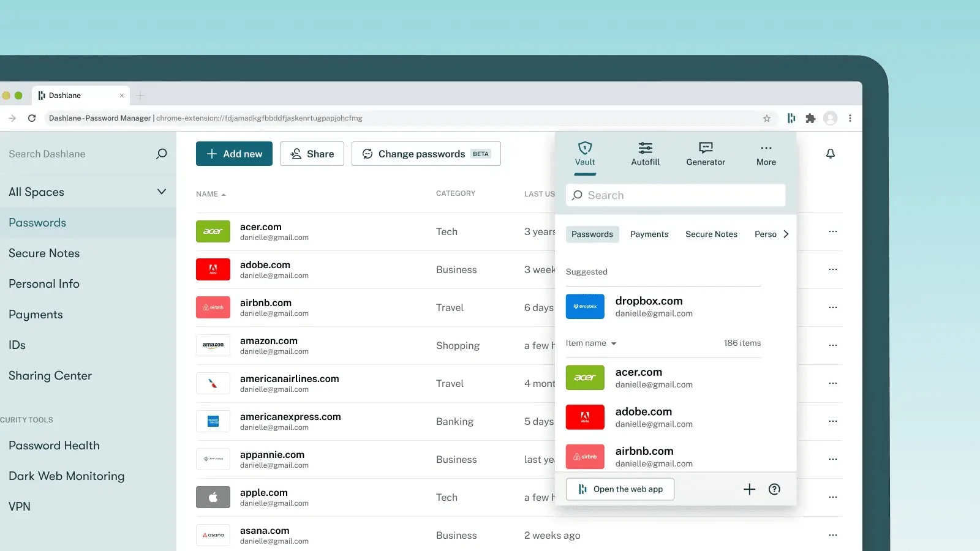Click the search magnifier in the sidebar
980x551 pixels.
161,154
